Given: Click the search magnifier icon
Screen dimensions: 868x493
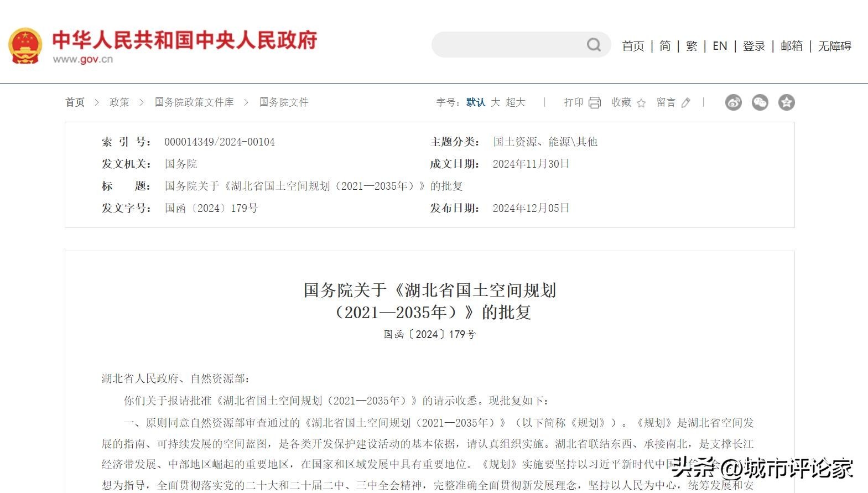Looking at the screenshot, I should (594, 45).
